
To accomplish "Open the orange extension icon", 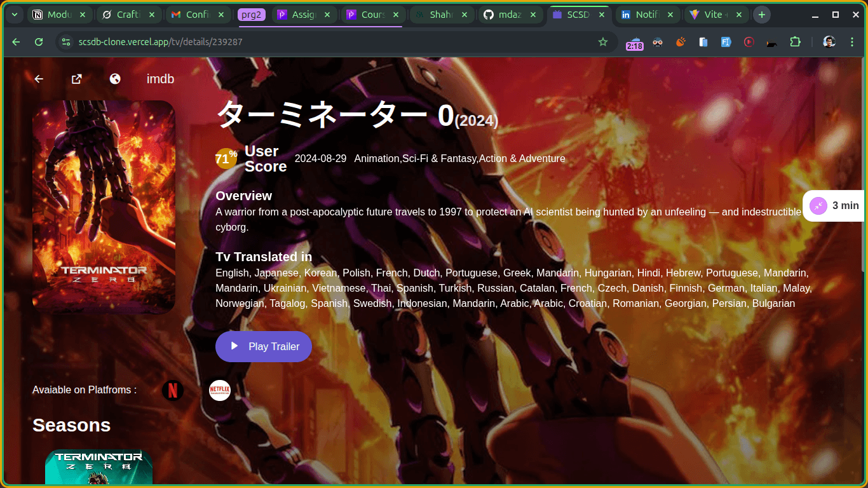I will [x=681, y=42].
